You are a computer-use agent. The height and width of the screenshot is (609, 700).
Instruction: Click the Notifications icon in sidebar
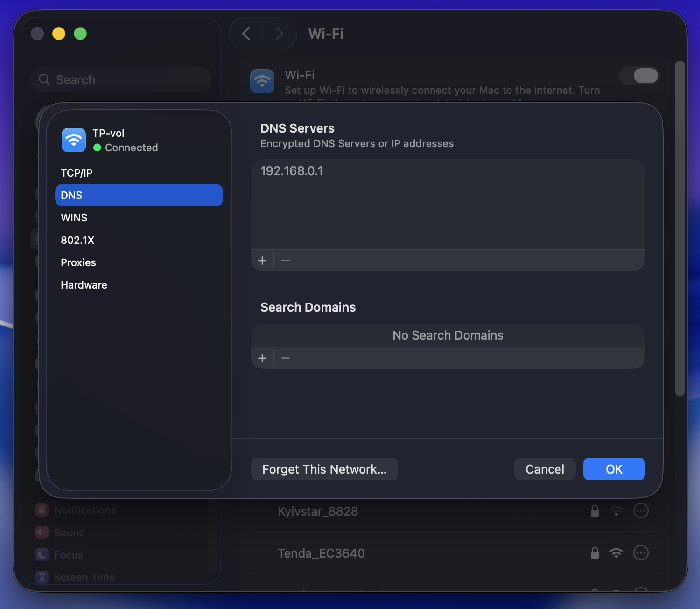42,510
